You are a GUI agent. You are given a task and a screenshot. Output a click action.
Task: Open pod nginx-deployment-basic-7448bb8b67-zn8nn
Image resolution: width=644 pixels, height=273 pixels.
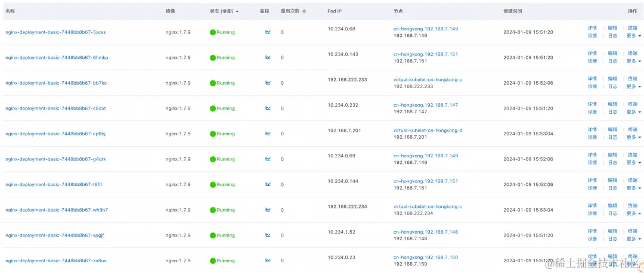tap(56, 260)
